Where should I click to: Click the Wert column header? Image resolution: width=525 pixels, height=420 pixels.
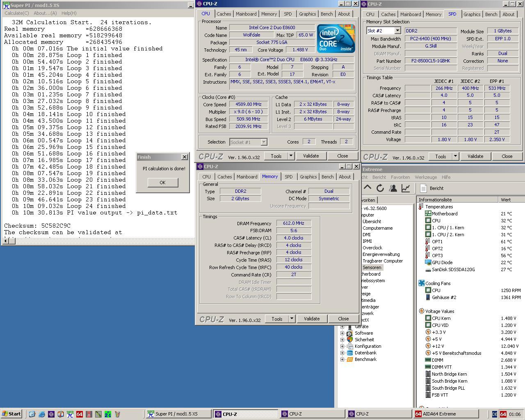[511, 200]
